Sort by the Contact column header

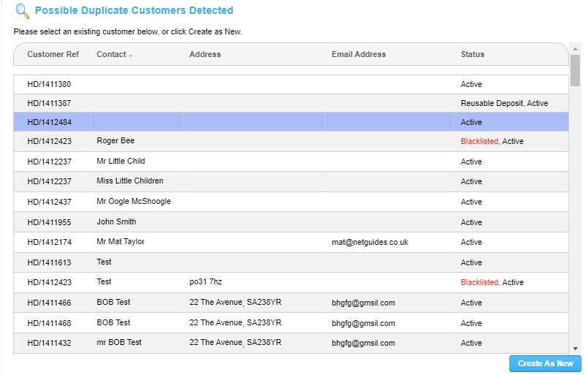tap(111, 54)
